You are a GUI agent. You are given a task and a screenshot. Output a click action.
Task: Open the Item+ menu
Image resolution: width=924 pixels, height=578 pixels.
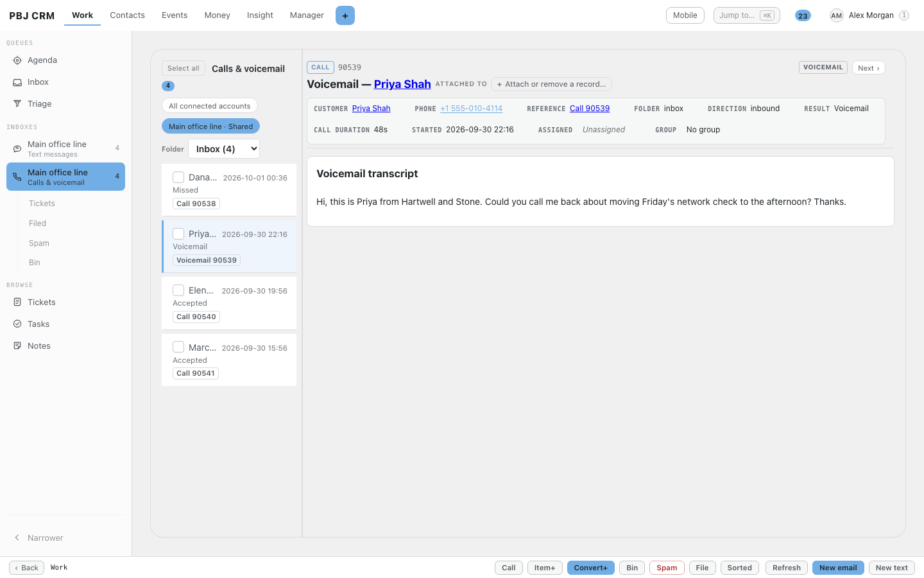pos(545,568)
